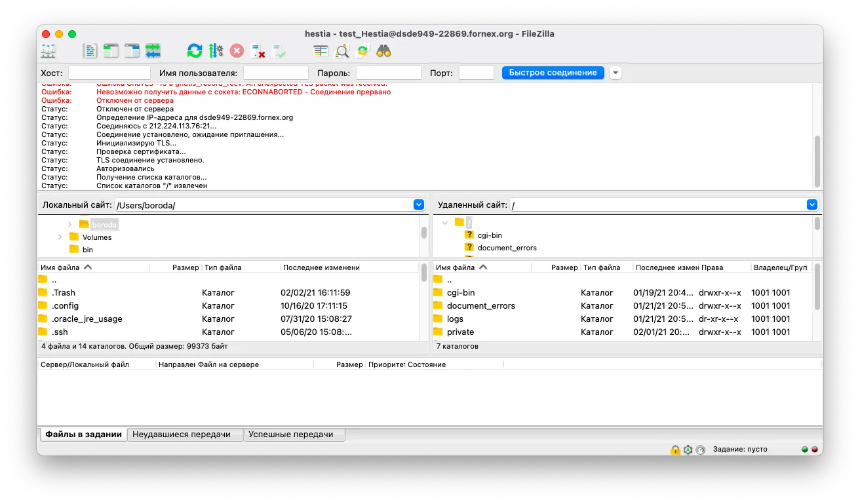This screenshot has width=860, height=504.
Task: Select the parent '..' row in remote file list
Action: click(622, 280)
